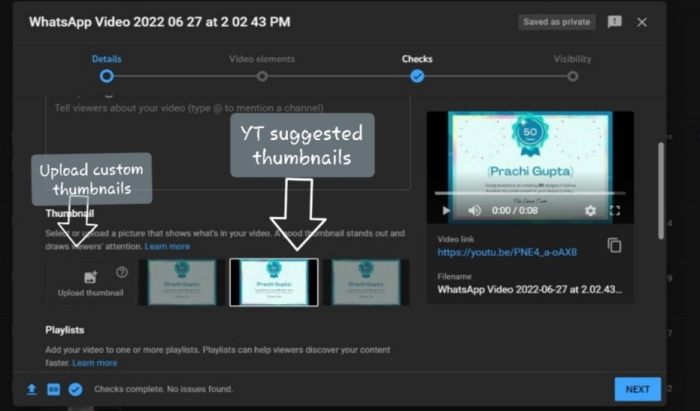Mute the video preview volume
This screenshot has width=700, height=411.
474,211
